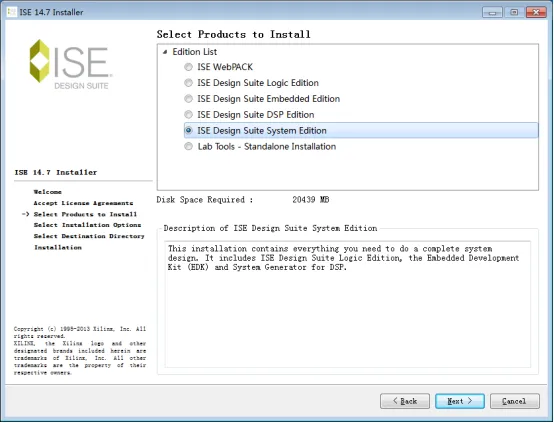The height and width of the screenshot is (423, 554).
Task: Click the Welcome step in sidebar
Action: pos(48,192)
